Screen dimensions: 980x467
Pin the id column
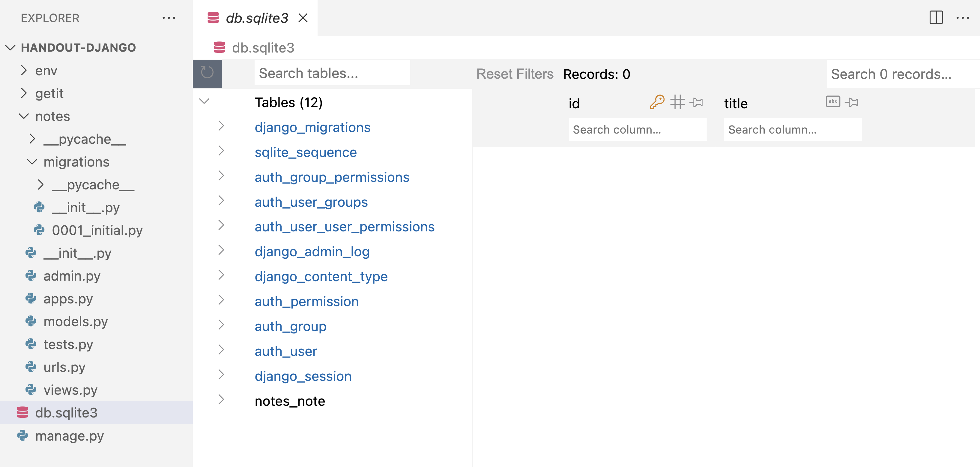click(x=696, y=102)
